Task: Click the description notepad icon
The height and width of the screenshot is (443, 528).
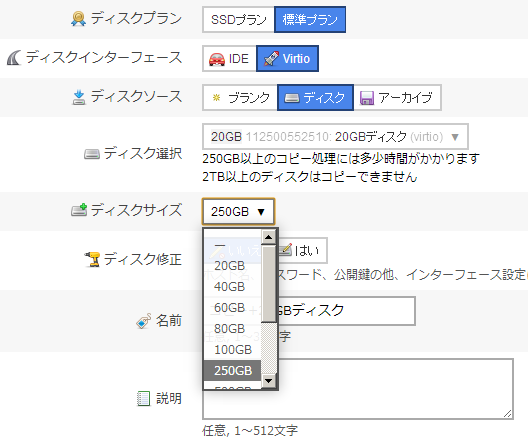Action: click(x=143, y=399)
